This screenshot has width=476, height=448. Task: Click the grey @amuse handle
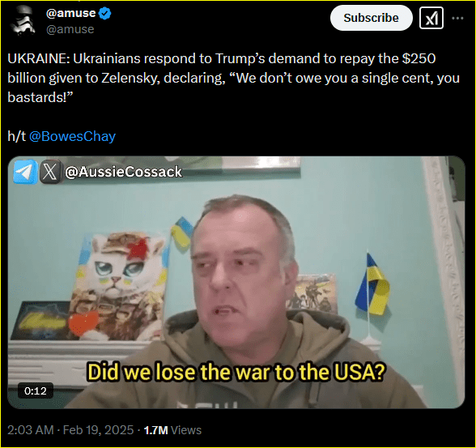tap(70, 29)
